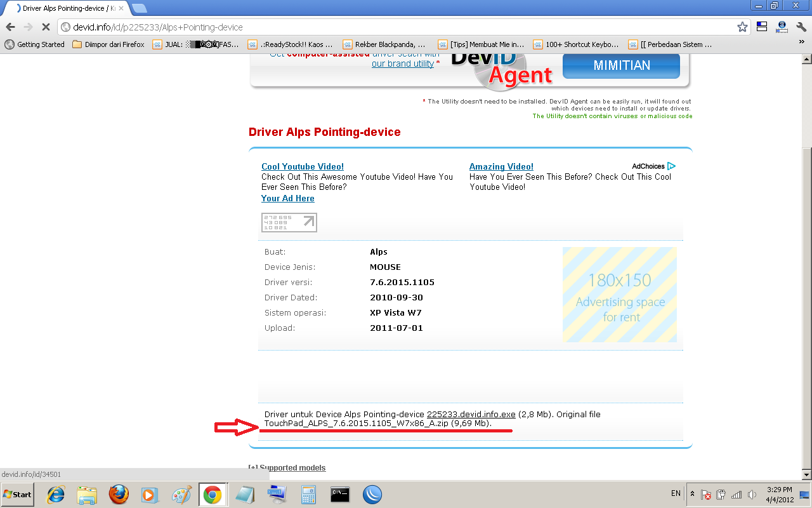This screenshot has height=508, width=812.
Task: Click the vertical scrollbar thumb
Action: (x=806, y=308)
